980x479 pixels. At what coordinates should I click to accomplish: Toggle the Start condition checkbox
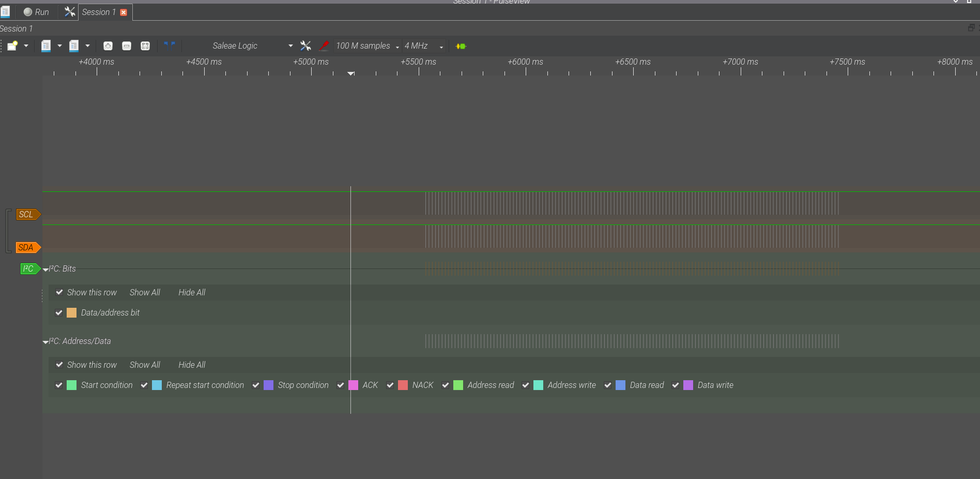pos(59,385)
